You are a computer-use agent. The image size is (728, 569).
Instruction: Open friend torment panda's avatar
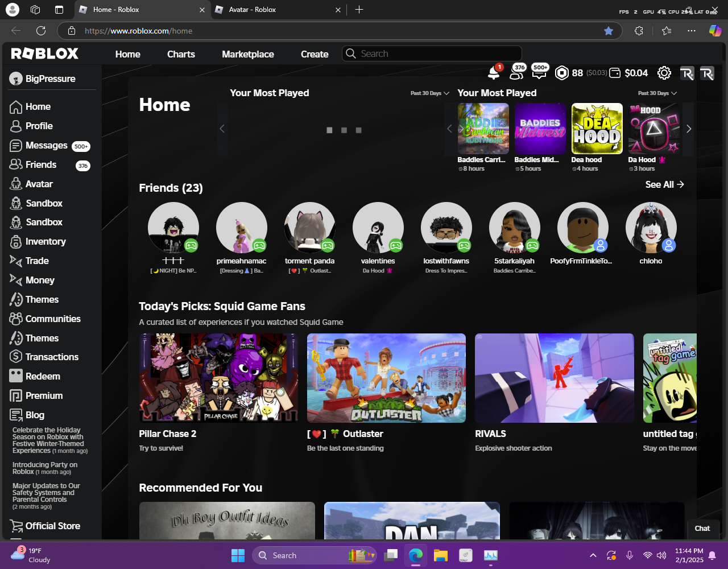(310, 228)
